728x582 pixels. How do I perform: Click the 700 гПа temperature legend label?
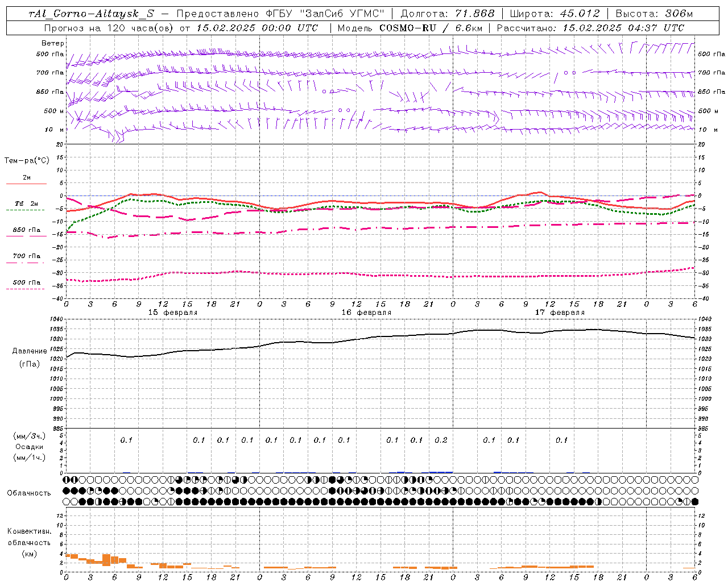tap(27, 256)
